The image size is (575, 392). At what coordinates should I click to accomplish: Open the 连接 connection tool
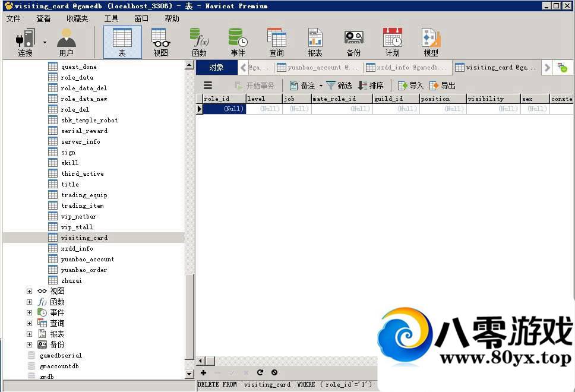click(26, 42)
